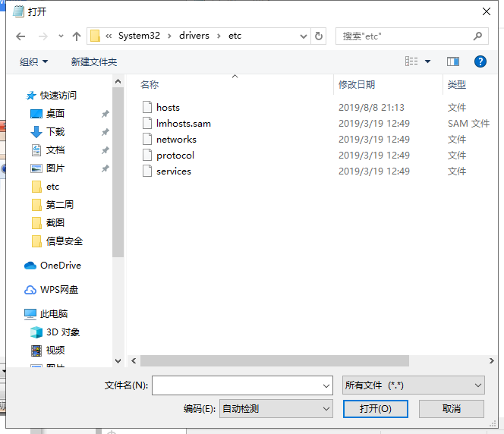Click the pin icon next to 桌面
Screen dimensions: 504x434
(105, 114)
